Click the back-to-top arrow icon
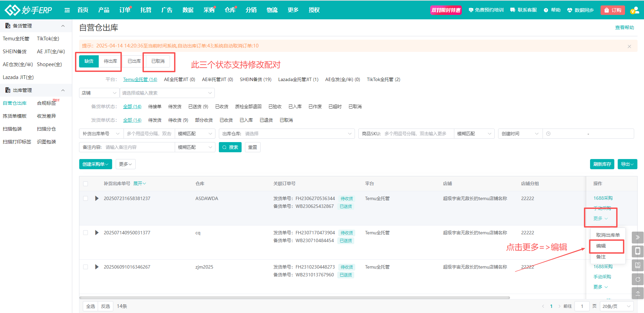Screen dimensions: 644x313 pyautogui.click(x=638, y=293)
